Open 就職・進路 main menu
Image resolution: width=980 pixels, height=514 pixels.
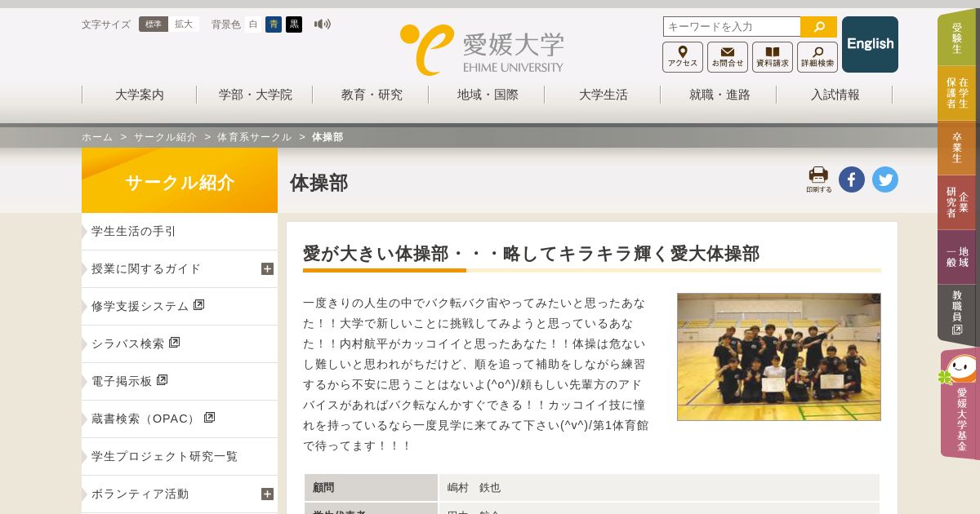(719, 95)
